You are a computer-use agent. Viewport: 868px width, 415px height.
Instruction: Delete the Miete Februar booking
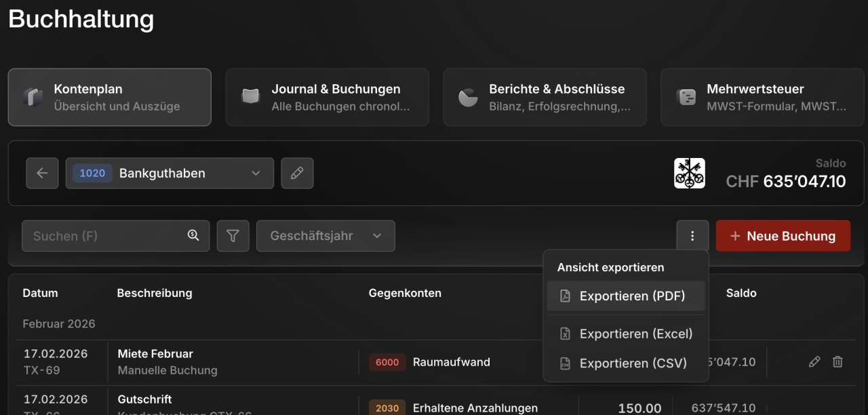click(837, 362)
